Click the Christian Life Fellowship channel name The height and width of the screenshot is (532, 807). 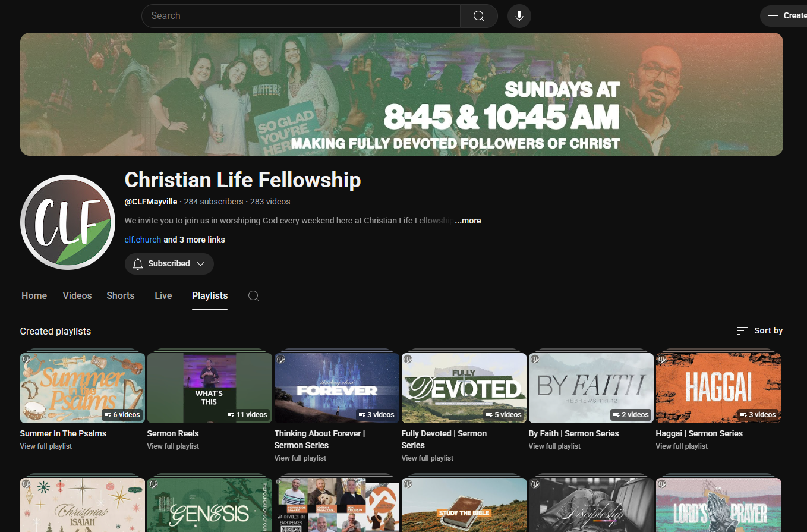[x=242, y=180]
